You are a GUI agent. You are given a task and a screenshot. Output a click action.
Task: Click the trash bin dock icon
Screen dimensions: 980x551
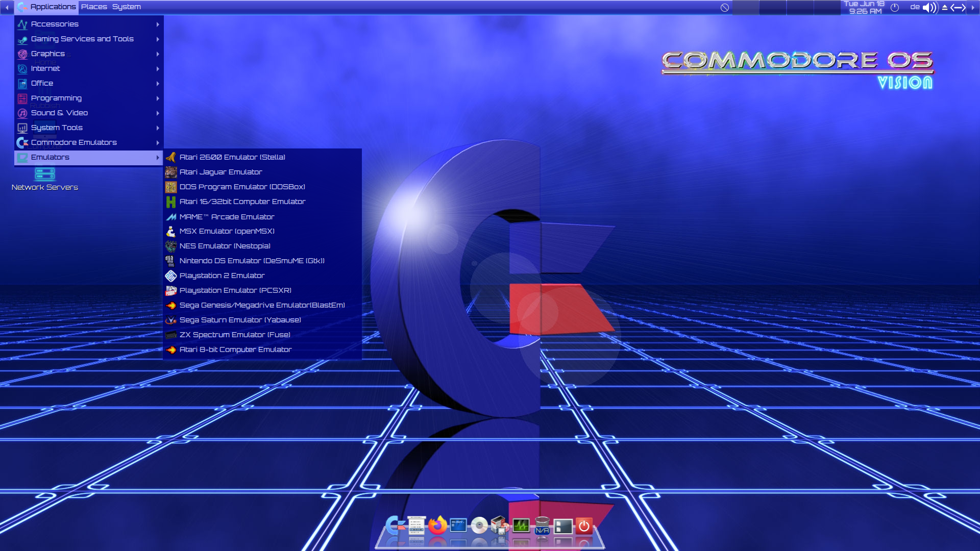(x=542, y=525)
